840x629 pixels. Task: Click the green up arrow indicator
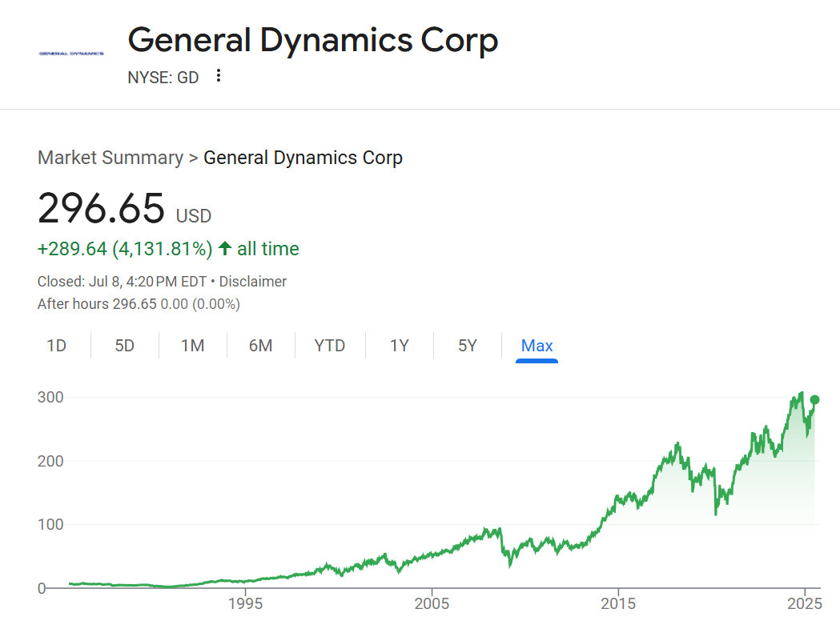tap(225, 249)
